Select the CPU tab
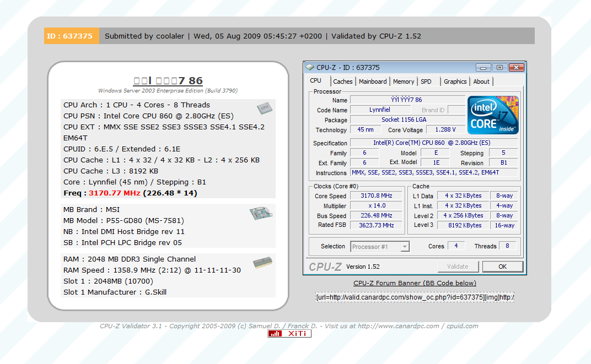Image resolution: width=591 pixels, height=364 pixels. [x=315, y=81]
